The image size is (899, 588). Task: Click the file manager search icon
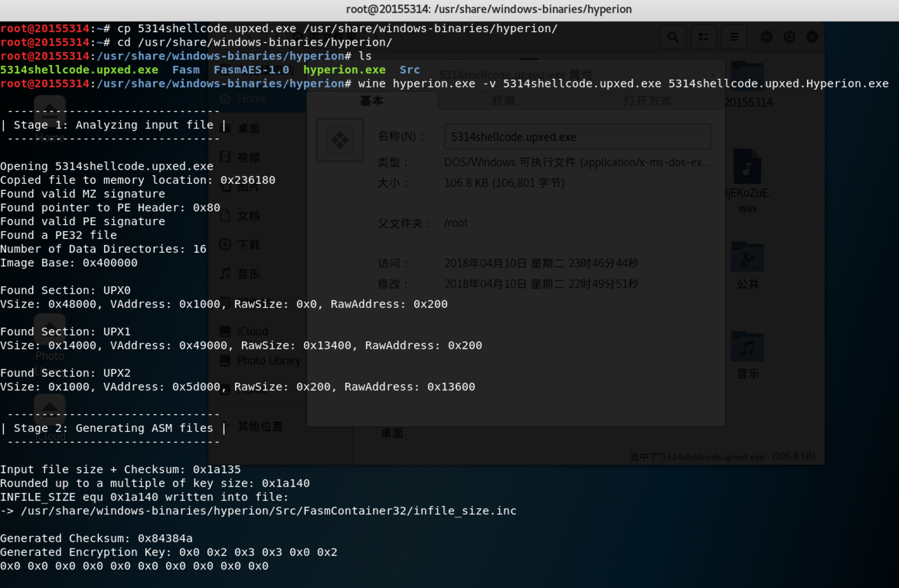point(673,37)
